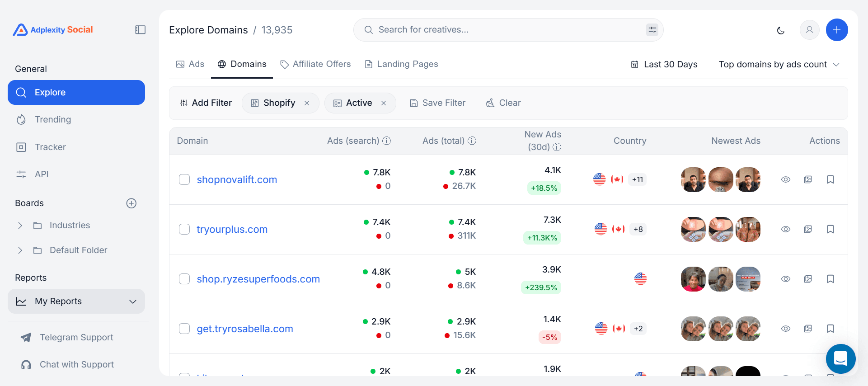Click the Add Filter button
868x386 pixels.
206,103
